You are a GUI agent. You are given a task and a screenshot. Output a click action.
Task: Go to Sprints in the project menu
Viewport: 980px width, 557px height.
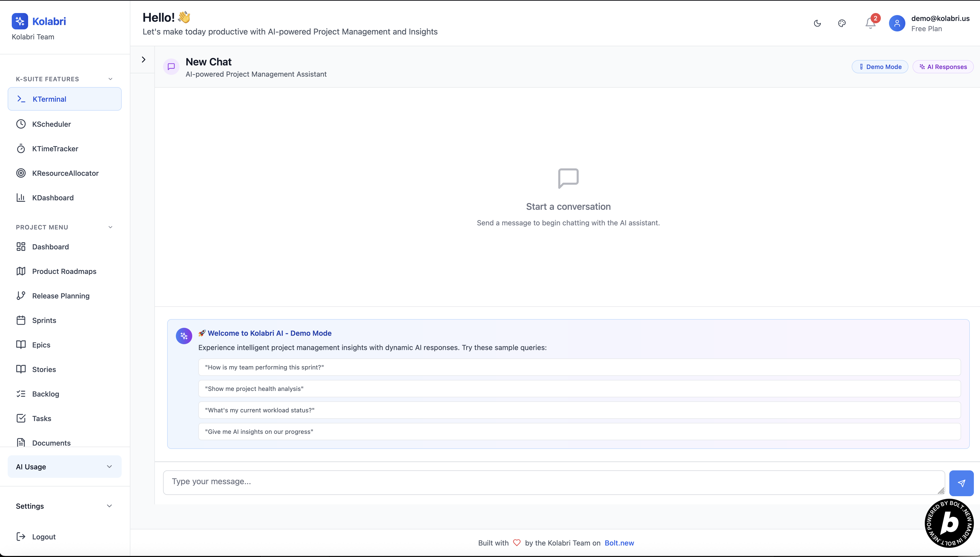pyautogui.click(x=44, y=320)
